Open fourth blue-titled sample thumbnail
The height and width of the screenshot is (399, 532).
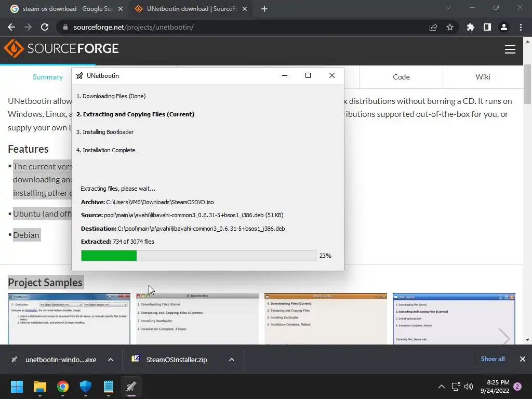click(x=454, y=319)
